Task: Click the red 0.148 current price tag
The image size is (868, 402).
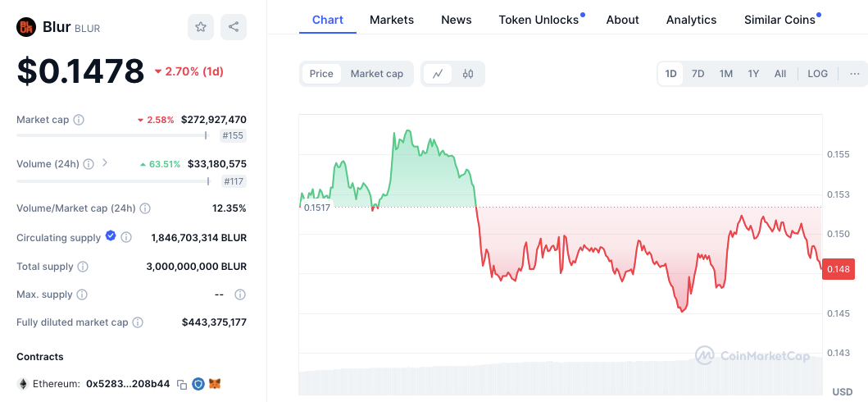Action: click(838, 269)
